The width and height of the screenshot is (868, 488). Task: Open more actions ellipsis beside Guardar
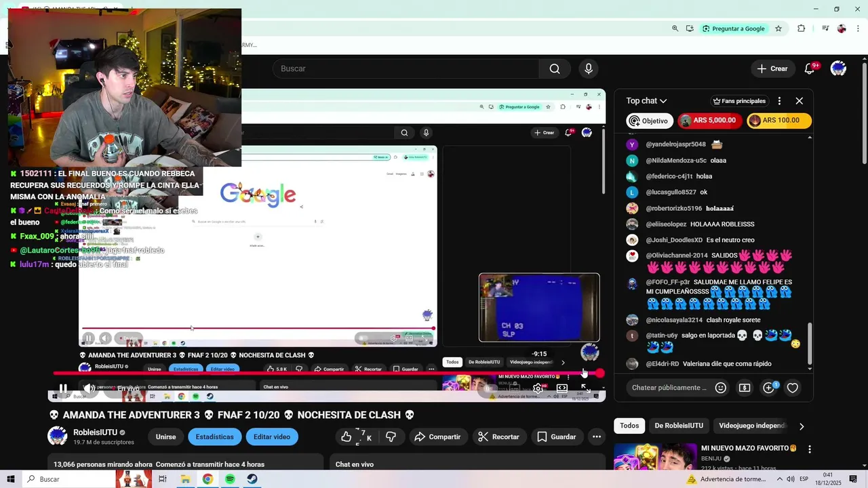tap(597, 437)
